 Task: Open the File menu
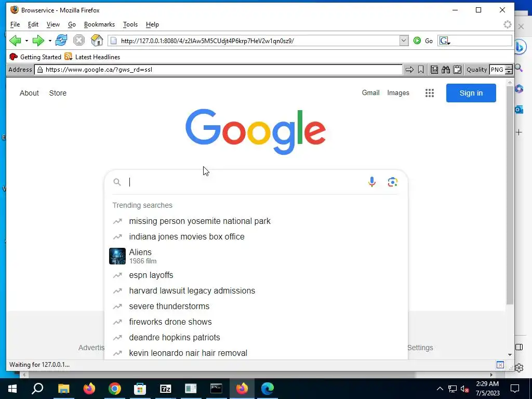15,24
